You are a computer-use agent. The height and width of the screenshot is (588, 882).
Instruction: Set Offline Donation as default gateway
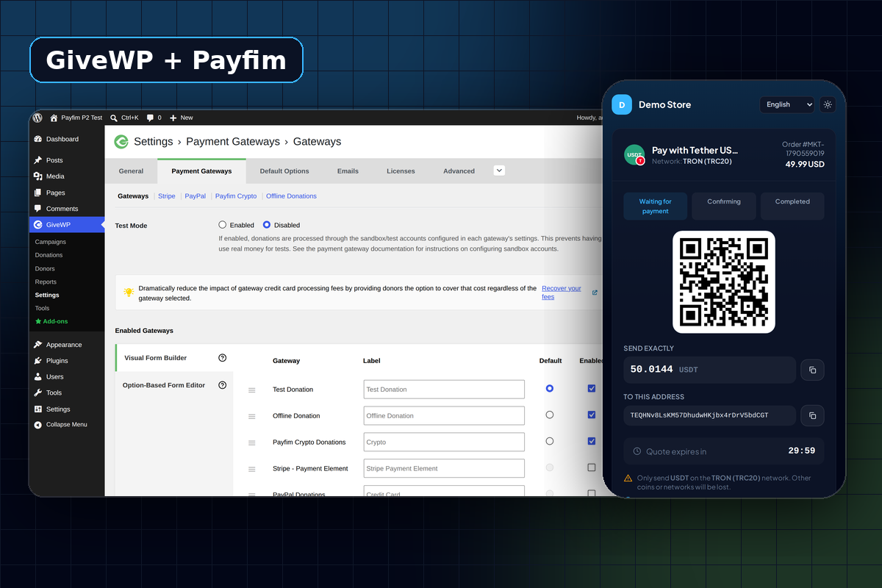click(x=550, y=415)
